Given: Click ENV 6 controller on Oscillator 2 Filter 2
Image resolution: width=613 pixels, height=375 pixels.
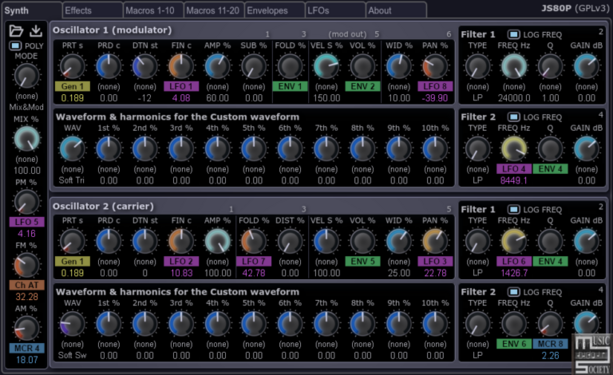Looking at the screenshot, I should [x=514, y=344].
